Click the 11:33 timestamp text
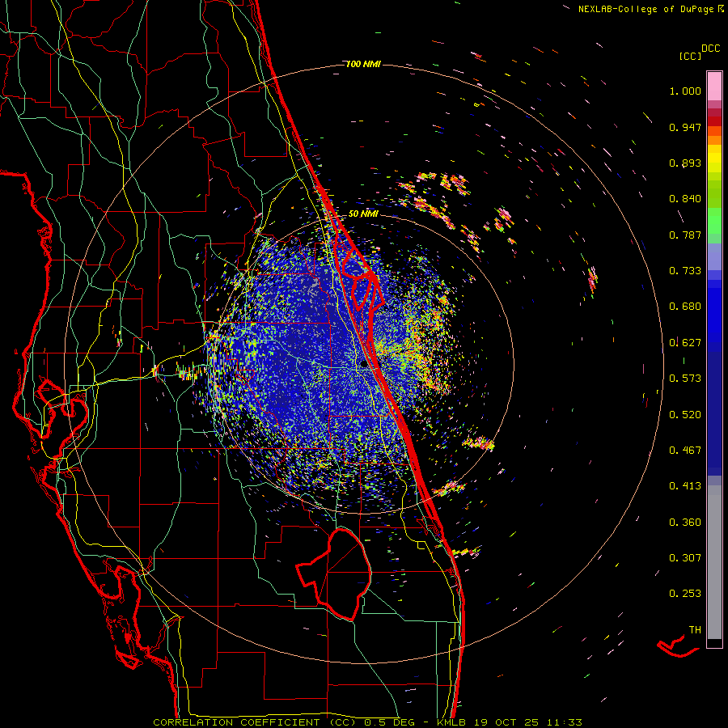 pyautogui.click(x=563, y=722)
